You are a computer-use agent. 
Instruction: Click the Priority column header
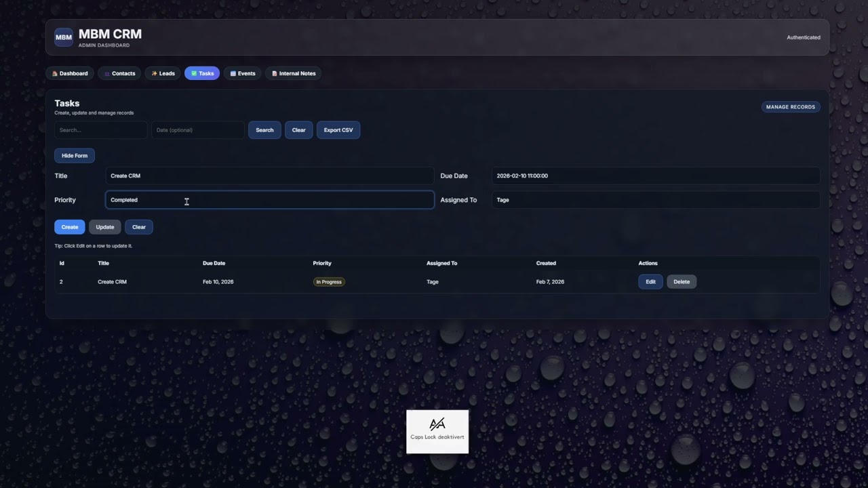pyautogui.click(x=322, y=263)
